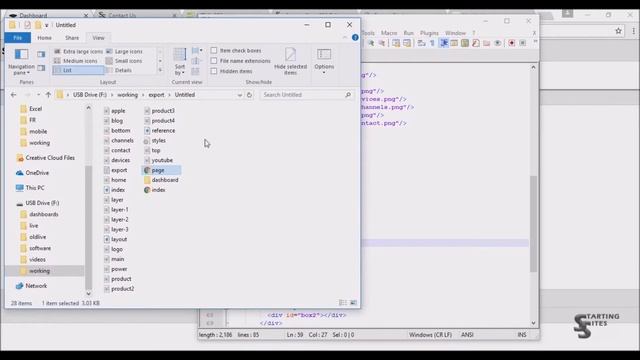Open the Sort by menu
The height and width of the screenshot is (360, 640).
pyautogui.click(x=180, y=62)
